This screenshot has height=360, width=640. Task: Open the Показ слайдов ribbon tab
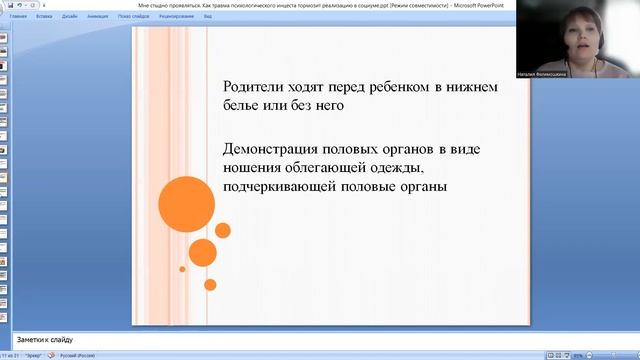click(x=133, y=16)
